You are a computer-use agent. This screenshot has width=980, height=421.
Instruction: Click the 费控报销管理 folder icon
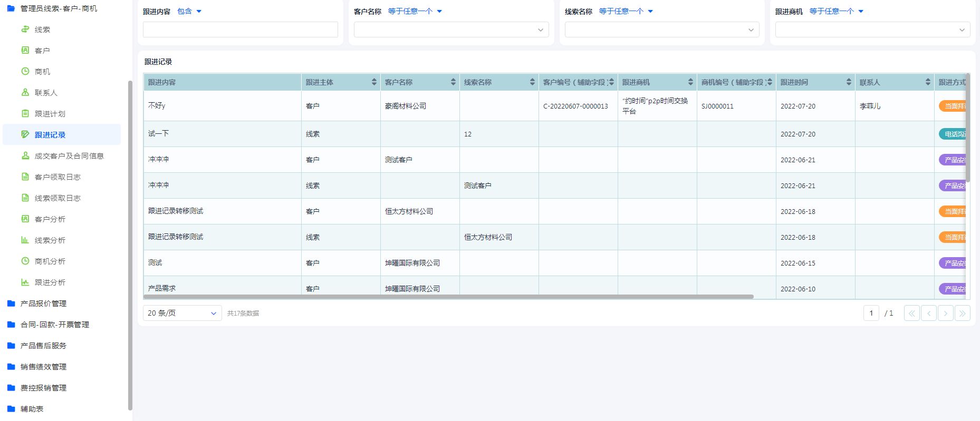tap(11, 388)
